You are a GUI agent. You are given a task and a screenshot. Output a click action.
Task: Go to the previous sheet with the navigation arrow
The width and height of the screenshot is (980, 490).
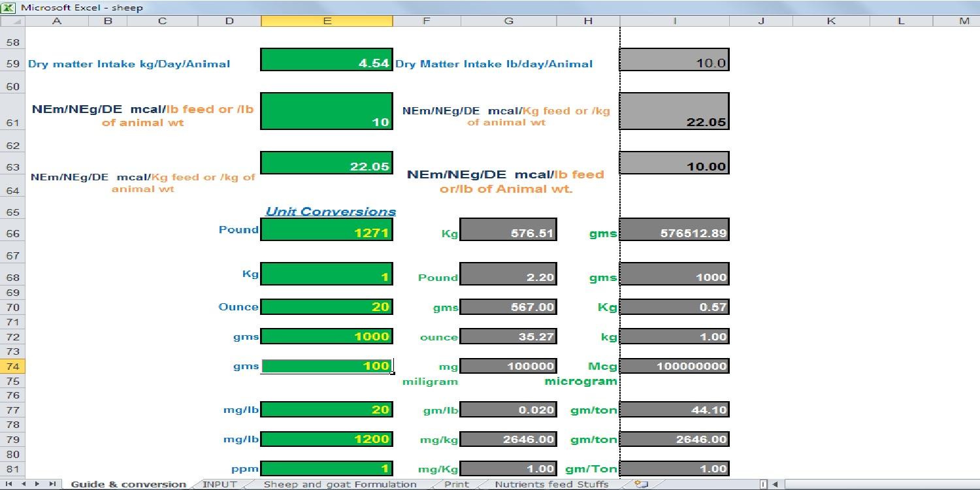(x=24, y=484)
